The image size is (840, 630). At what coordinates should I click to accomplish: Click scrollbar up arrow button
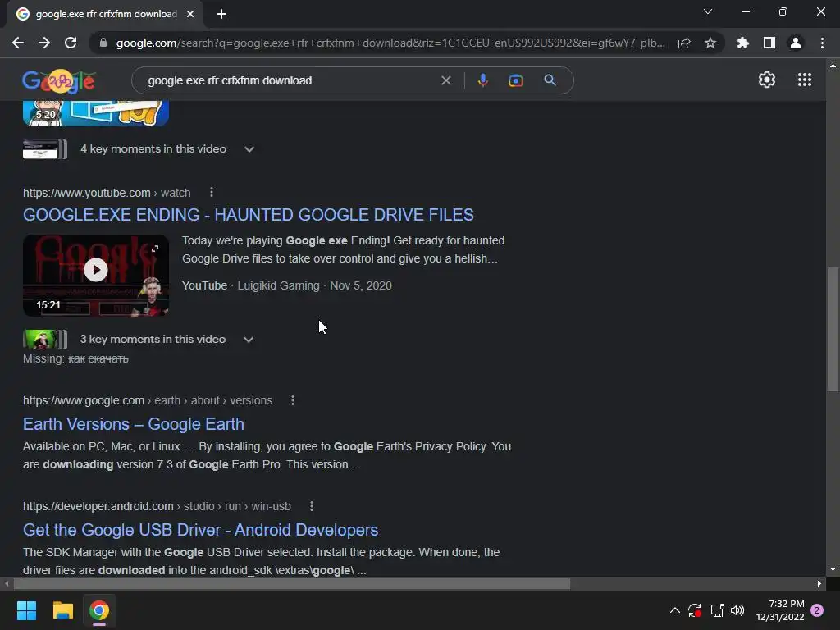click(x=833, y=66)
